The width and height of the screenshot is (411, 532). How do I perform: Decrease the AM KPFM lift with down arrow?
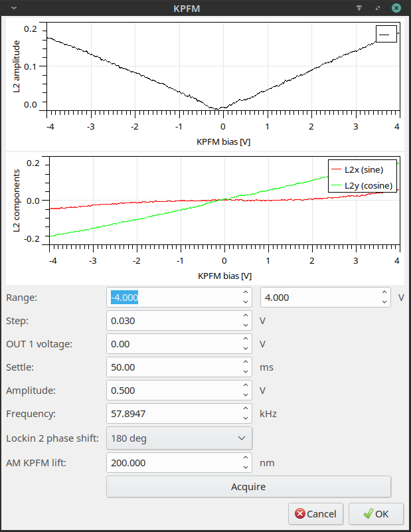pos(246,468)
